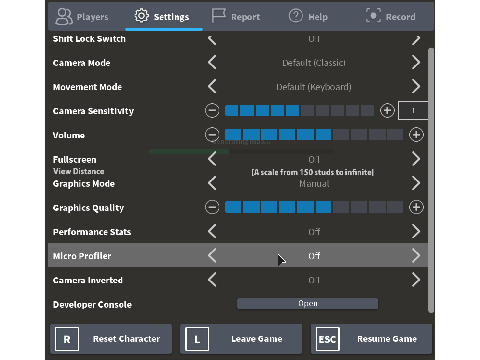Toggle Camera Inverted with the left arrow
Screen dimensions: 480x360
pos(212,280)
